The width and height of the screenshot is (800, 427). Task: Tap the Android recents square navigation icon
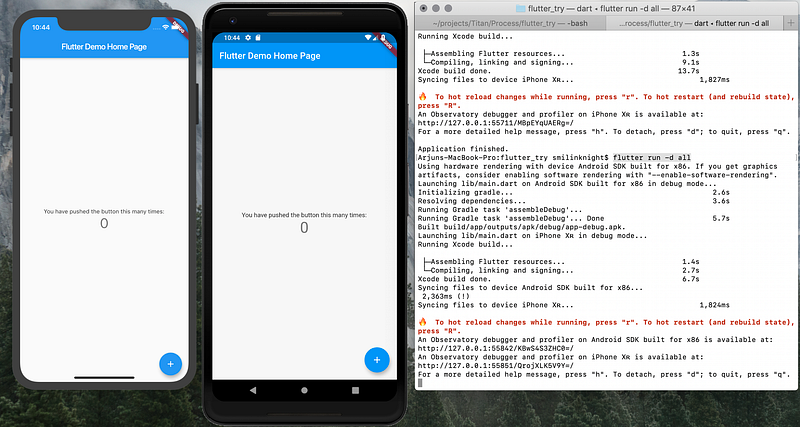(x=356, y=390)
